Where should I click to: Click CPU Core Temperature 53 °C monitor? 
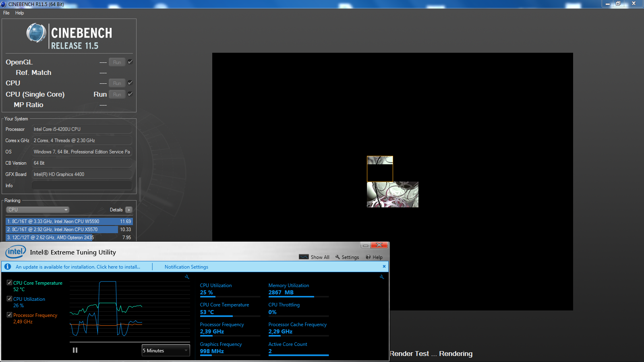(230, 309)
